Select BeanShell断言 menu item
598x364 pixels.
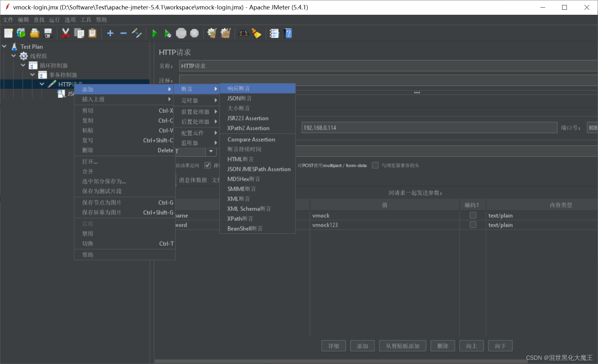(257, 229)
